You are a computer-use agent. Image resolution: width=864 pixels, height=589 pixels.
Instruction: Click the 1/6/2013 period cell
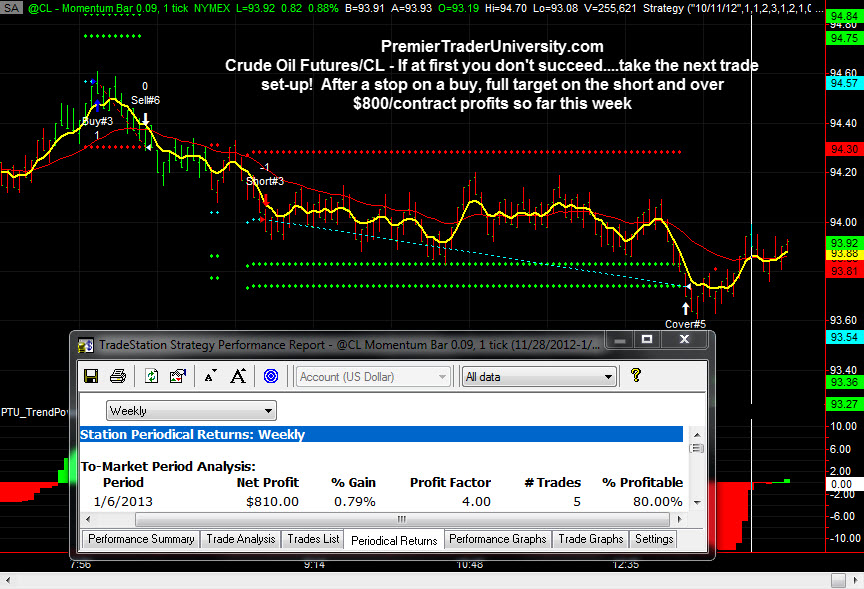point(123,501)
